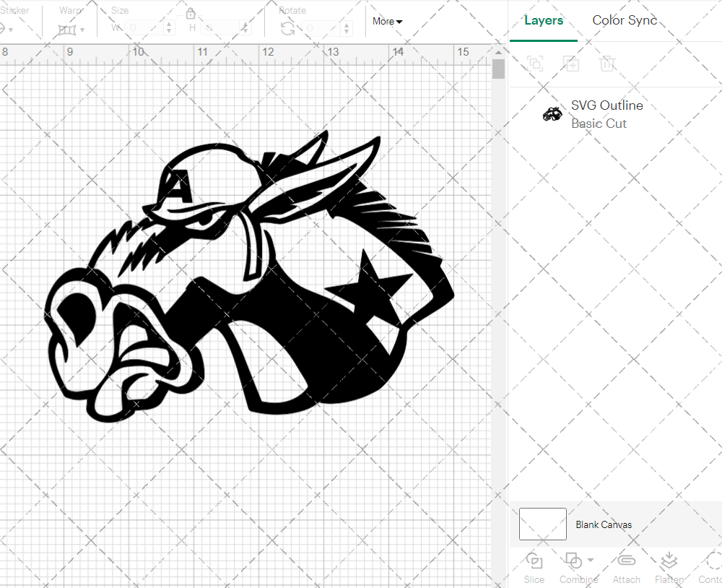Screen dimensions: 722x588
Task: Click the add-to-canvas icon in Layers panel
Action: 536,64
